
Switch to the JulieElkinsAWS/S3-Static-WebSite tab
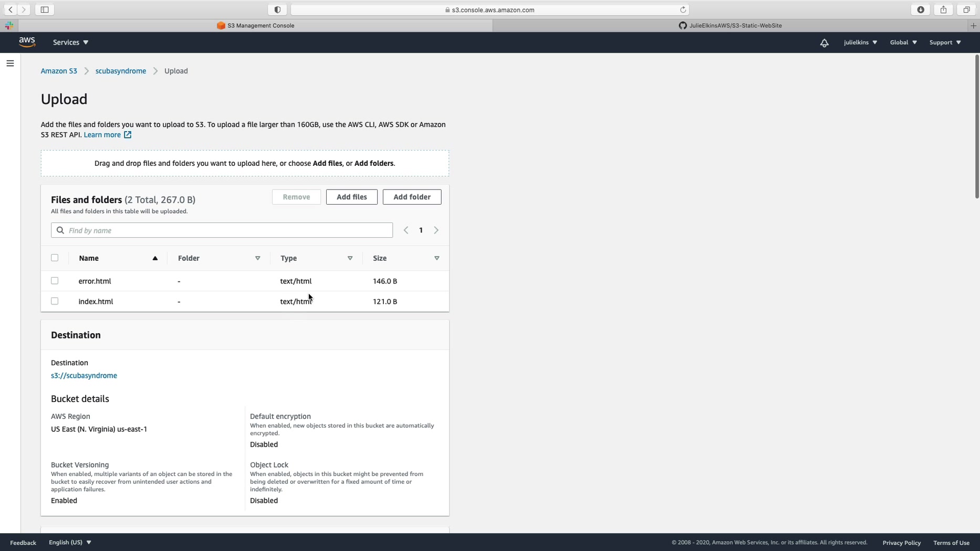coord(730,25)
